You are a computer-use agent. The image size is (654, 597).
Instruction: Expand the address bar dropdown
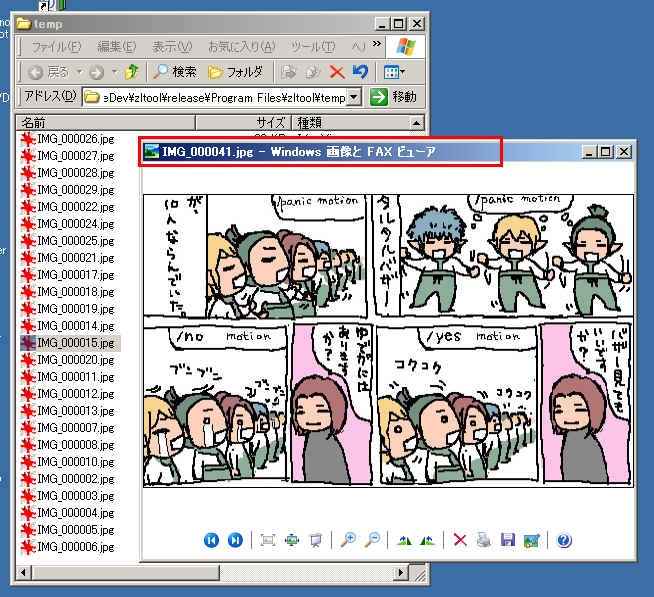pyautogui.click(x=354, y=97)
